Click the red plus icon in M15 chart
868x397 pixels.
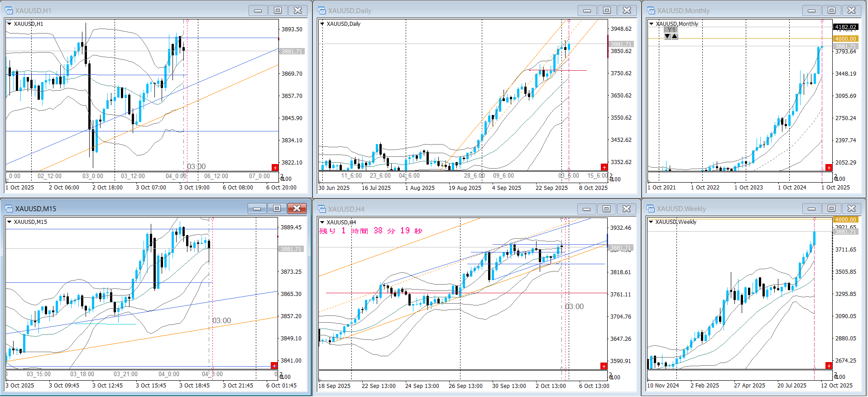point(274,365)
